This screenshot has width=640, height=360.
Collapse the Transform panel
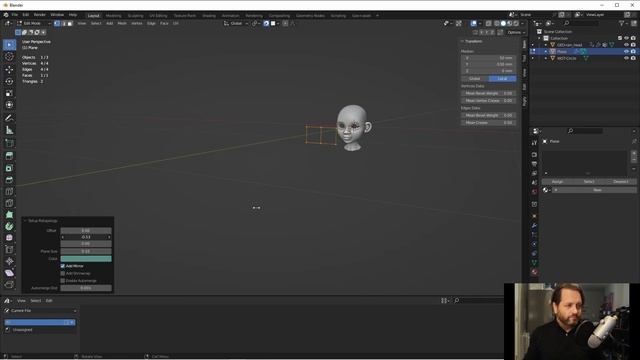point(462,41)
